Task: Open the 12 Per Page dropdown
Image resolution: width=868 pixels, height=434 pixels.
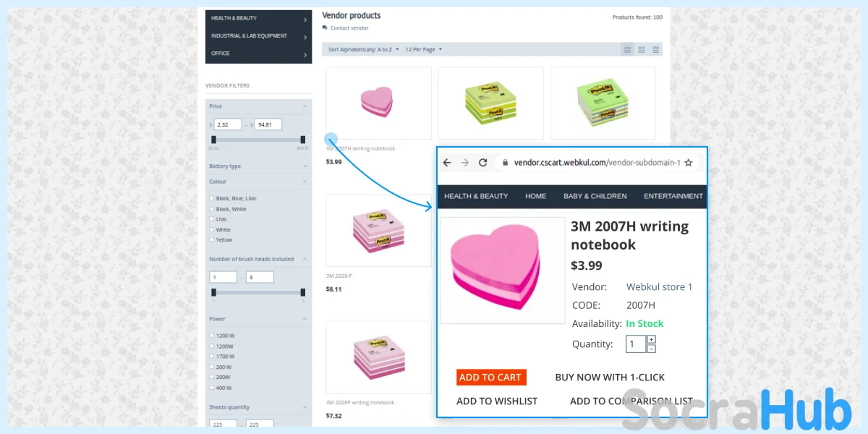Action: click(x=424, y=49)
